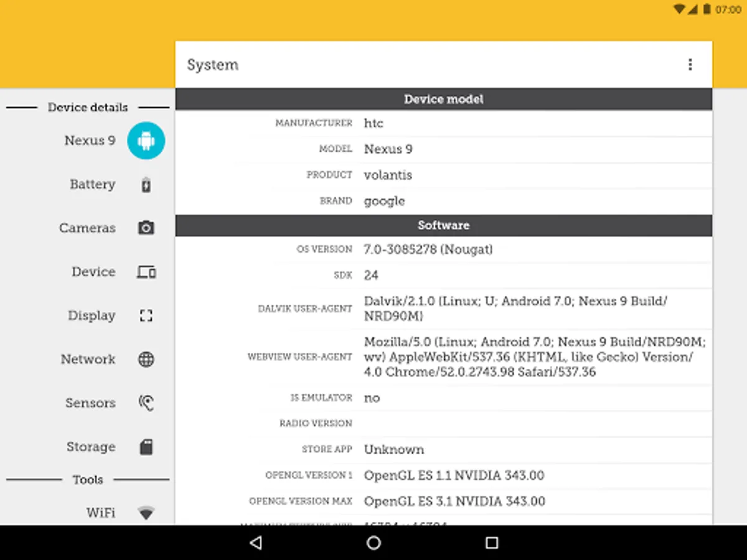Viewport: 747px width, 560px height.
Task: Click the Dalvik/2.1.0 user-agent value
Action: [x=515, y=309]
